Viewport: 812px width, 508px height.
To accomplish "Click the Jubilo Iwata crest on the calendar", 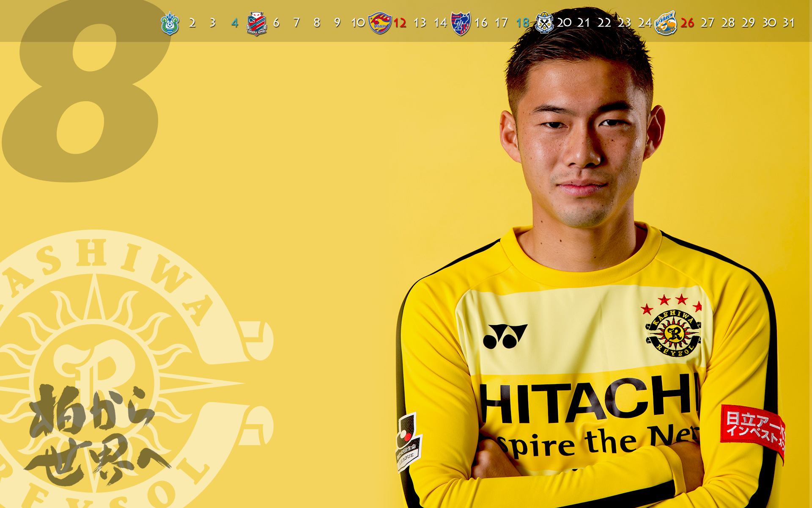I will pos(544,23).
